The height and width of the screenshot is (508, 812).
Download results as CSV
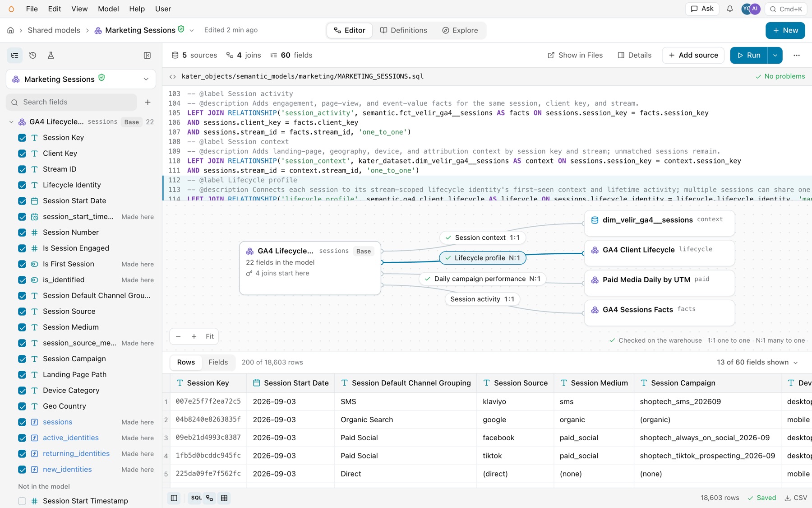796,498
